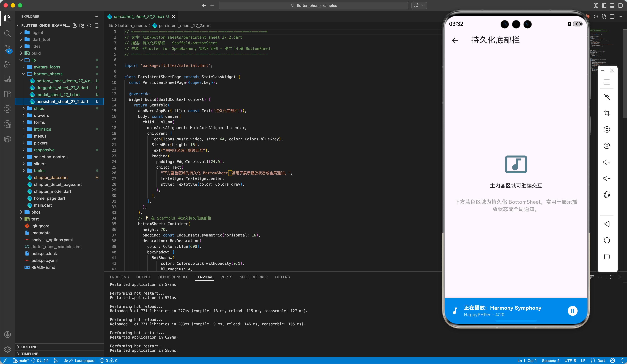Viewport: 627px width, 364px height.
Task: Open modal_sheet_27_1.dart file
Action: pos(58,95)
